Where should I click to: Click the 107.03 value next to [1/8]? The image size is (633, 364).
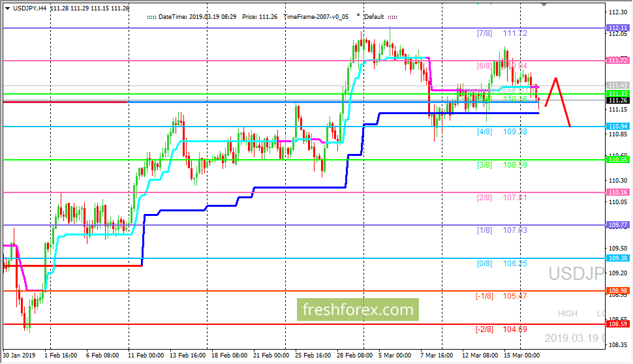(x=515, y=230)
